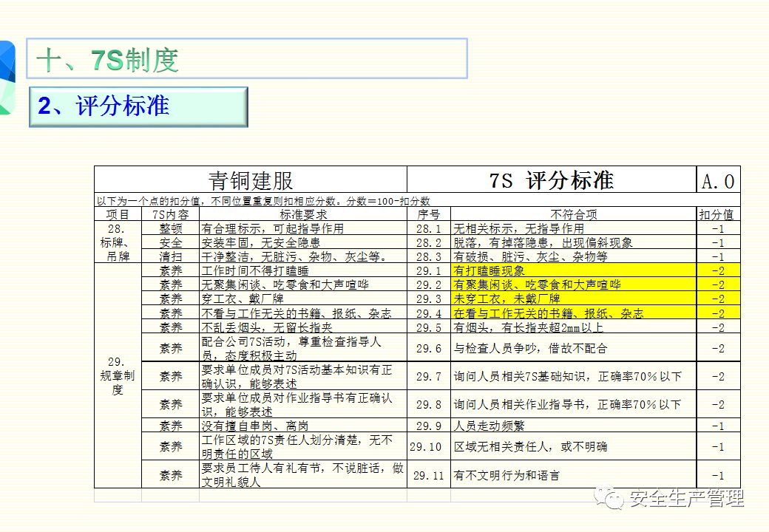769x532 pixels.
Task: Click serial number '29.2'
Action: coord(429,284)
